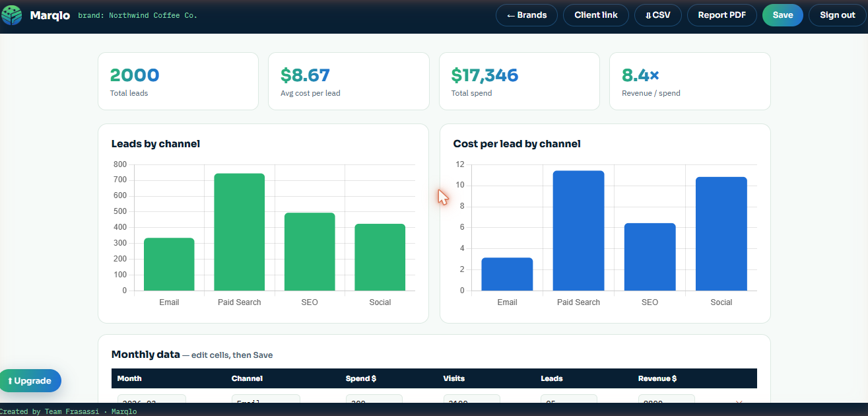This screenshot has width=868, height=416.
Task: Click the Visits column header
Action: [454, 378]
